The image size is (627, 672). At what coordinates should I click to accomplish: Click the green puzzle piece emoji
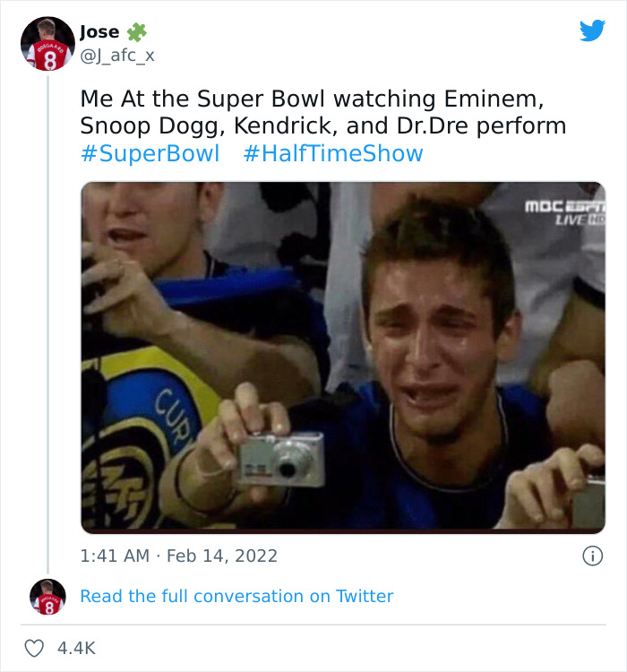[136, 32]
